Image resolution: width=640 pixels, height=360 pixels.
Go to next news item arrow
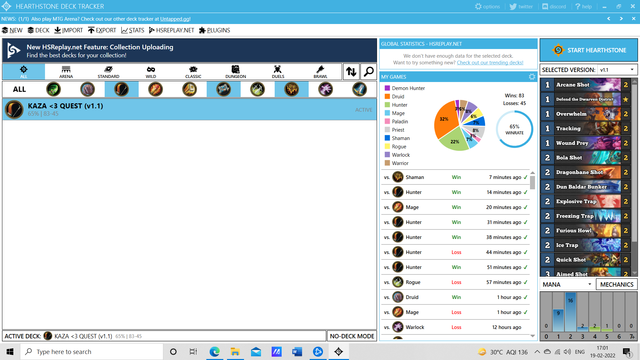621,19
